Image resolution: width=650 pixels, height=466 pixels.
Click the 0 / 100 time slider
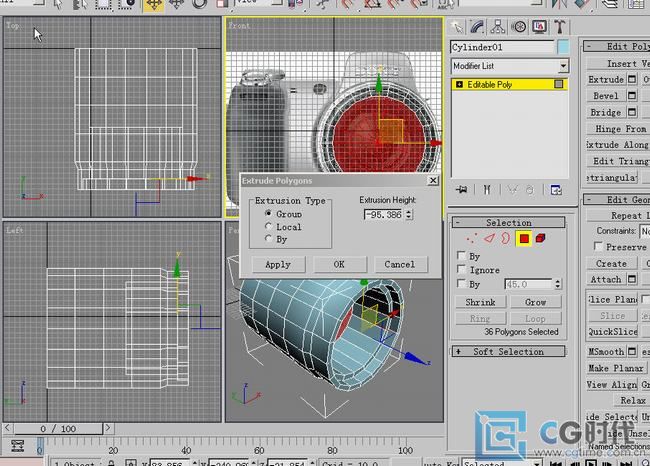(58, 429)
